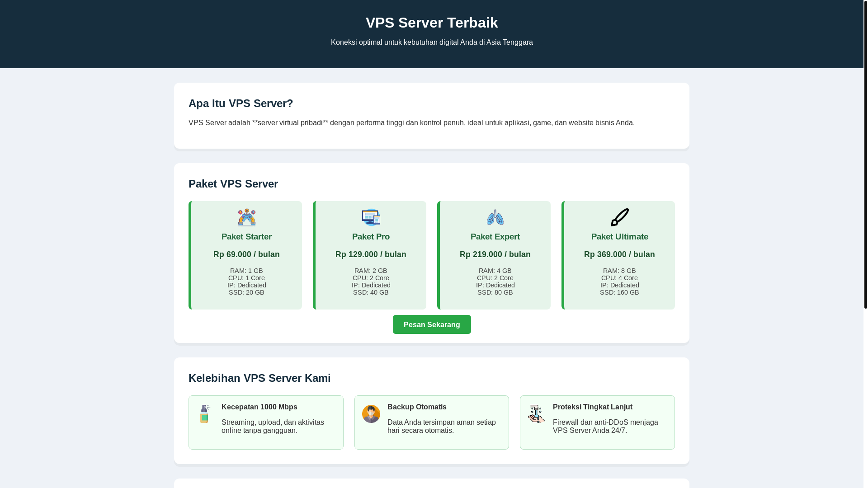Click the Paket Expert lungs icon

(495, 217)
